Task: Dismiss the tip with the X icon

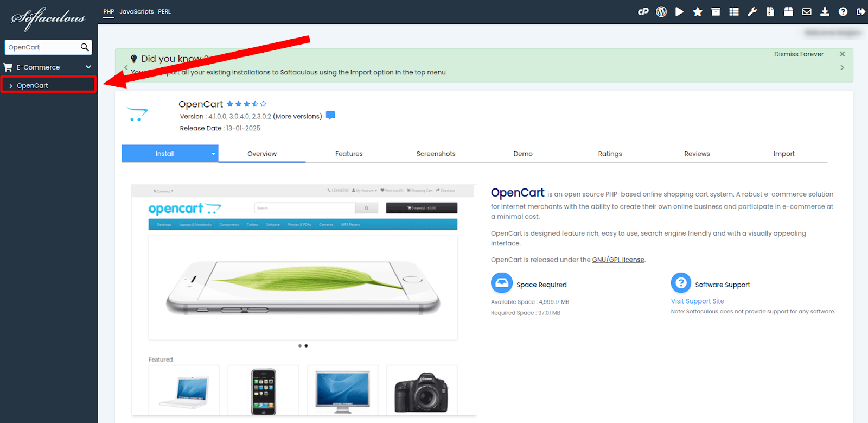Action: 843,54
